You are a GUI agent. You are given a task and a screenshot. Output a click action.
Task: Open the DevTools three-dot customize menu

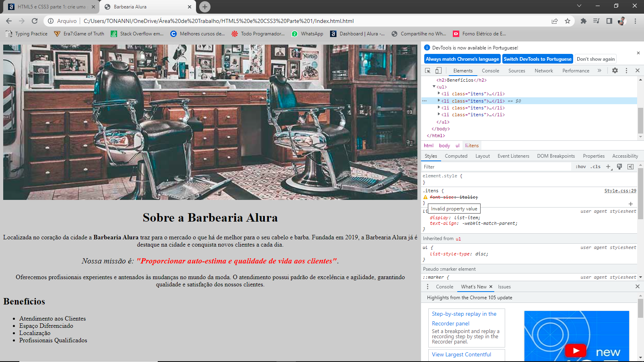pos(626,70)
